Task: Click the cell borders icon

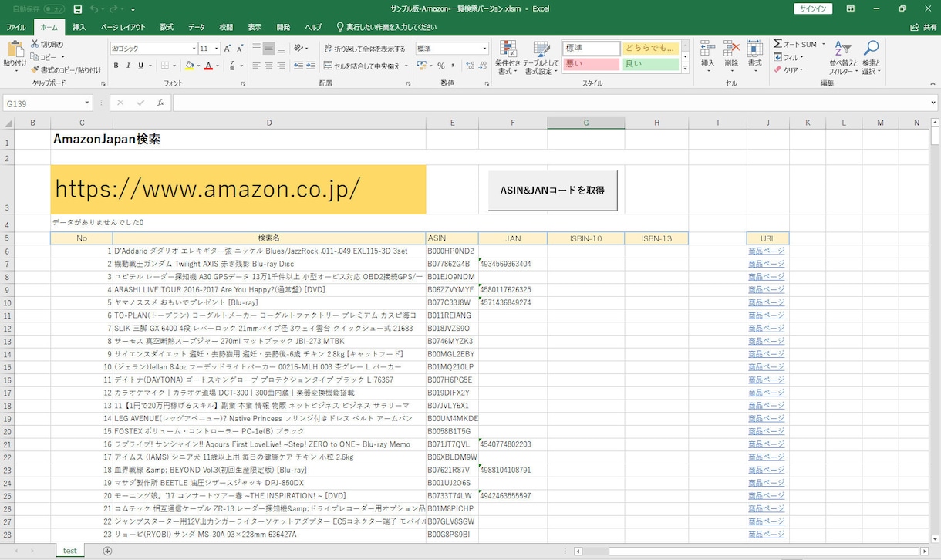Action: click(x=164, y=66)
